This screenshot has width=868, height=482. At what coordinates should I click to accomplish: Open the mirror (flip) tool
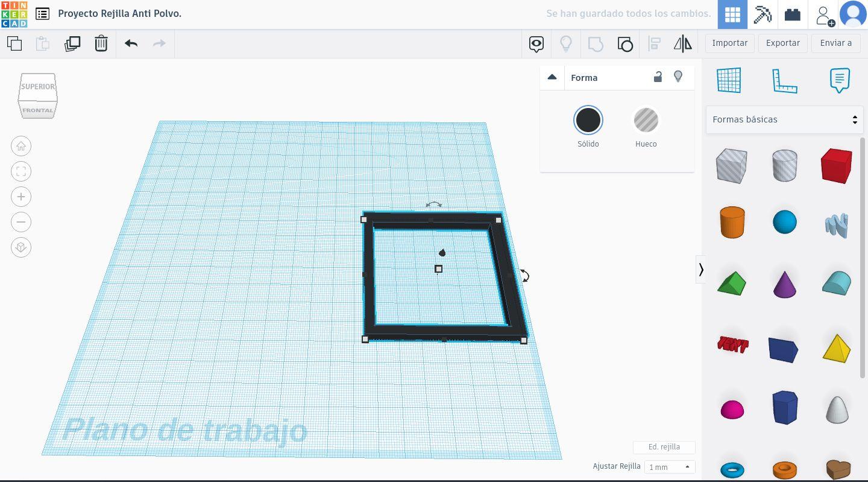coord(682,43)
